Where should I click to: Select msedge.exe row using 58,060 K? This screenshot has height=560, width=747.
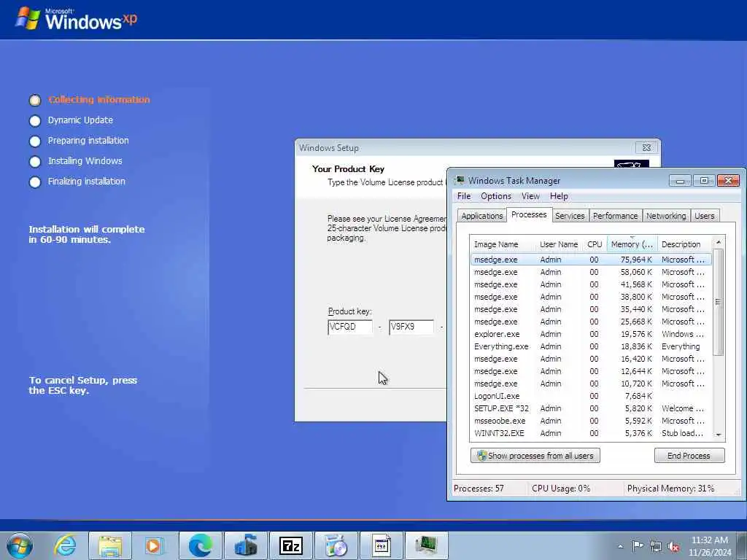click(591, 272)
